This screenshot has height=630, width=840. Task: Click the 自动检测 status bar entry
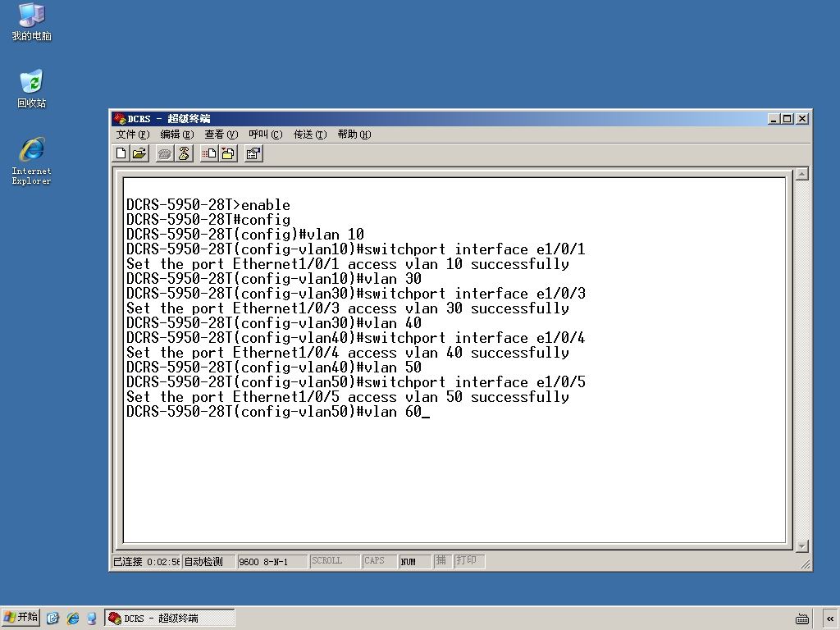point(208,561)
